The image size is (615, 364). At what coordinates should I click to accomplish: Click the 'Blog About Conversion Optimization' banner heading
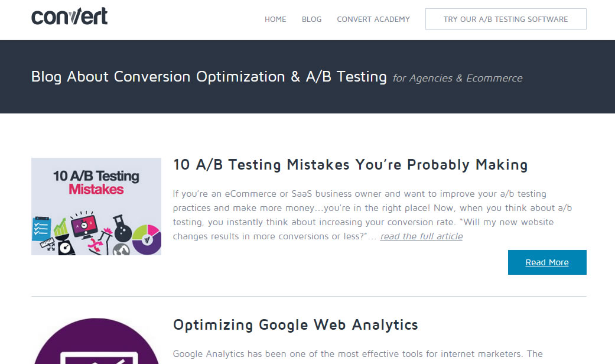[x=209, y=77]
